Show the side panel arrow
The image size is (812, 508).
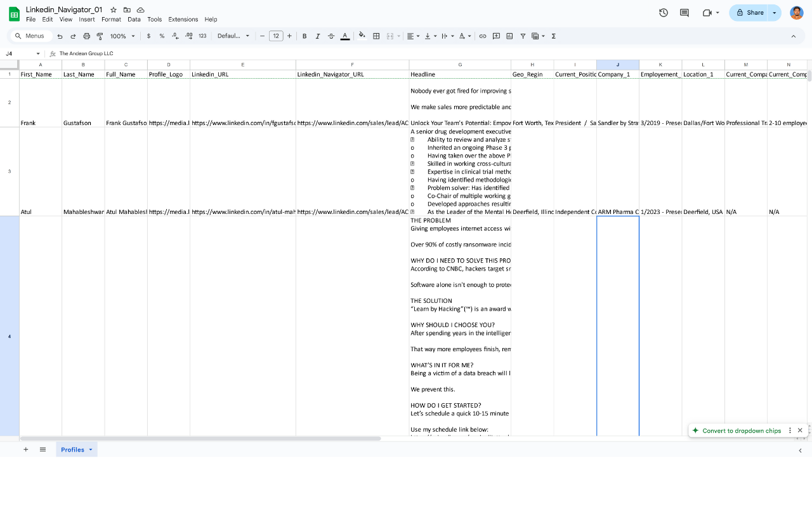pos(800,450)
